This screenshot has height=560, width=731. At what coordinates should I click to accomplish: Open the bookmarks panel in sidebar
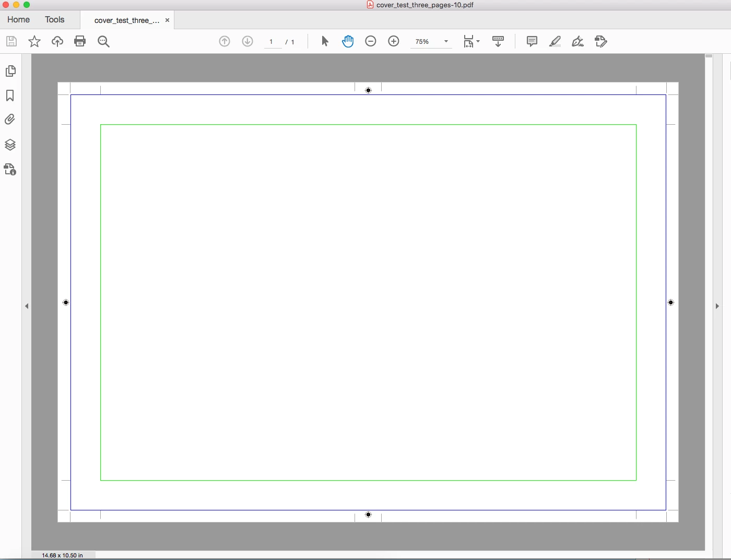(x=10, y=96)
